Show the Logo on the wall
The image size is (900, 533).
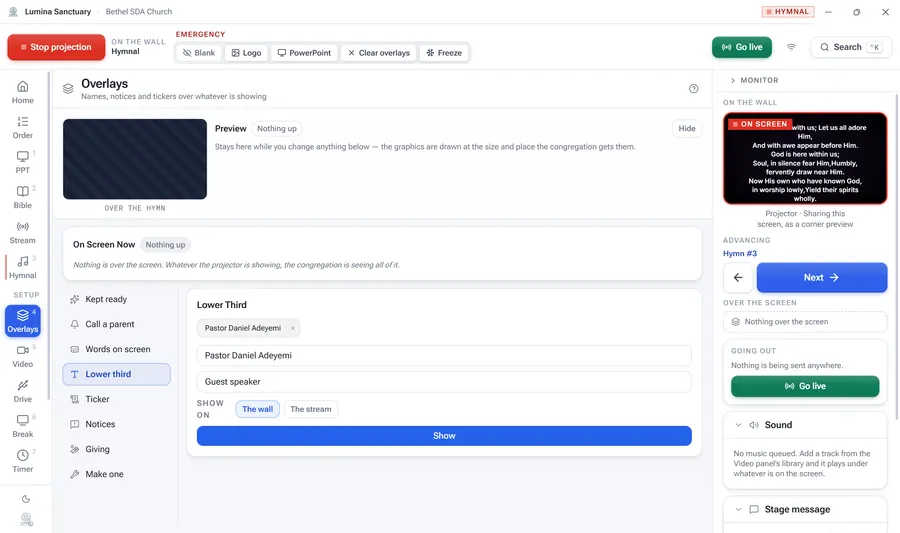click(246, 53)
